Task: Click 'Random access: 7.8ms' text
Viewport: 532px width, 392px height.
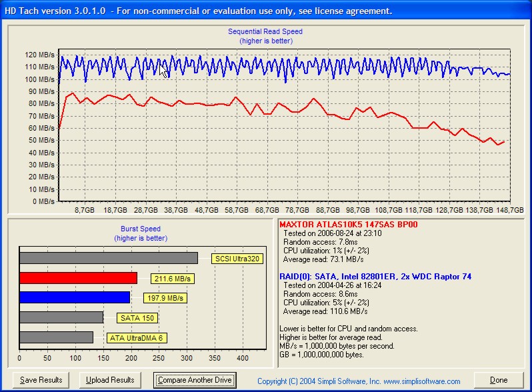Action: tap(320, 242)
